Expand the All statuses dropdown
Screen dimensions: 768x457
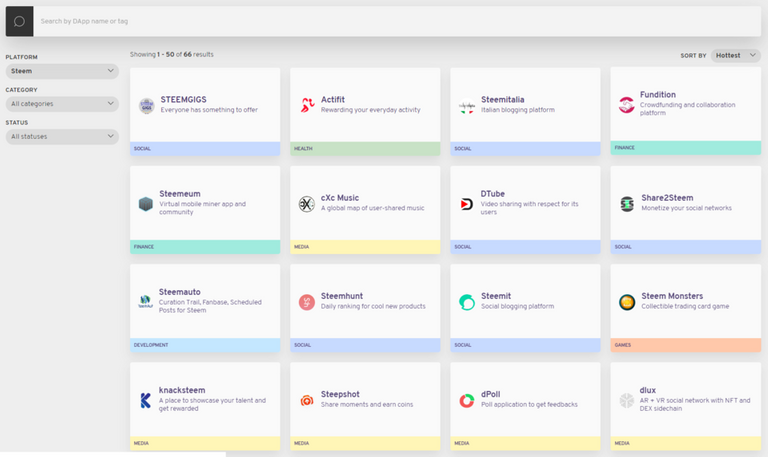tap(62, 136)
